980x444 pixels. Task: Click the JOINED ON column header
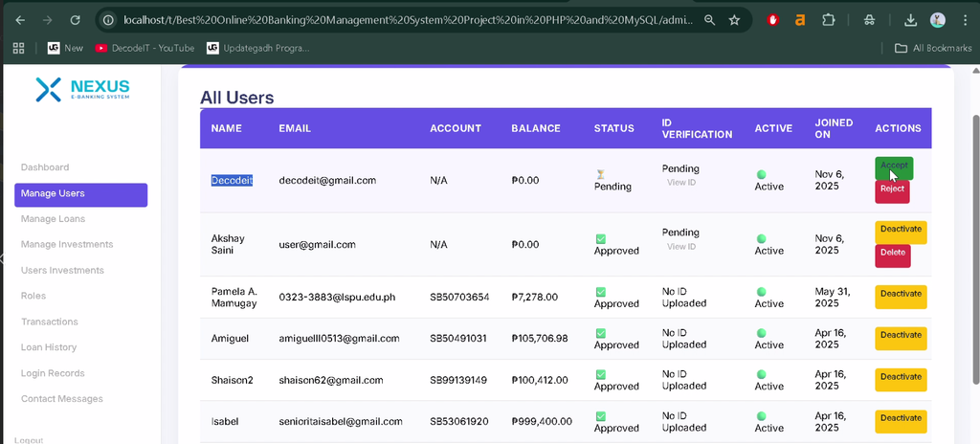(834, 128)
